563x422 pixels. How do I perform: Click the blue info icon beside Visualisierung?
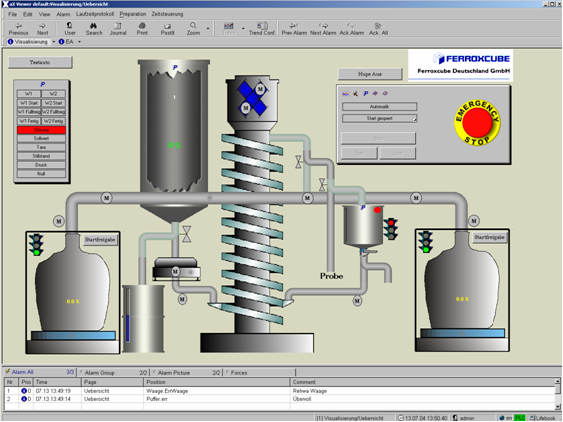tap(10, 42)
